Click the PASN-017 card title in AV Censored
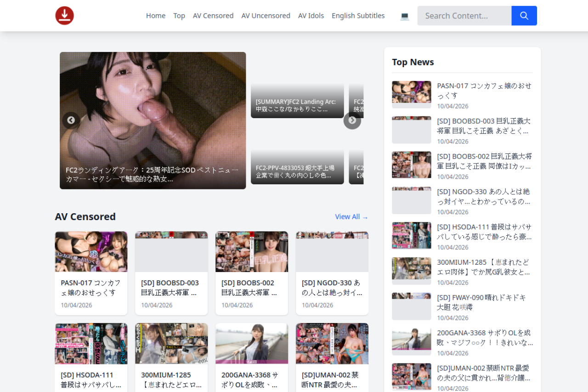The height and width of the screenshot is (392, 588). (91, 288)
